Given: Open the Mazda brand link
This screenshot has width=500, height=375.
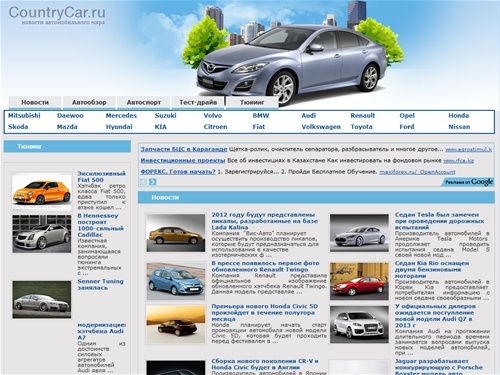Looking at the screenshot, I should tap(67, 127).
